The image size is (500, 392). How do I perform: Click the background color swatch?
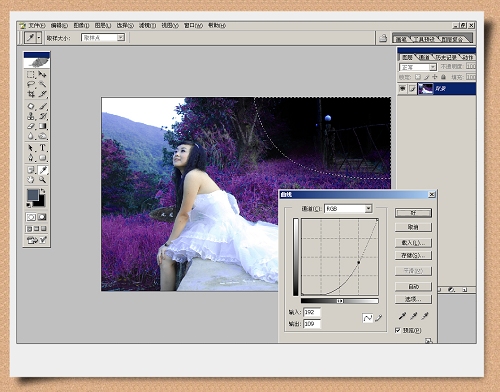pyautogui.click(x=40, y=202)
